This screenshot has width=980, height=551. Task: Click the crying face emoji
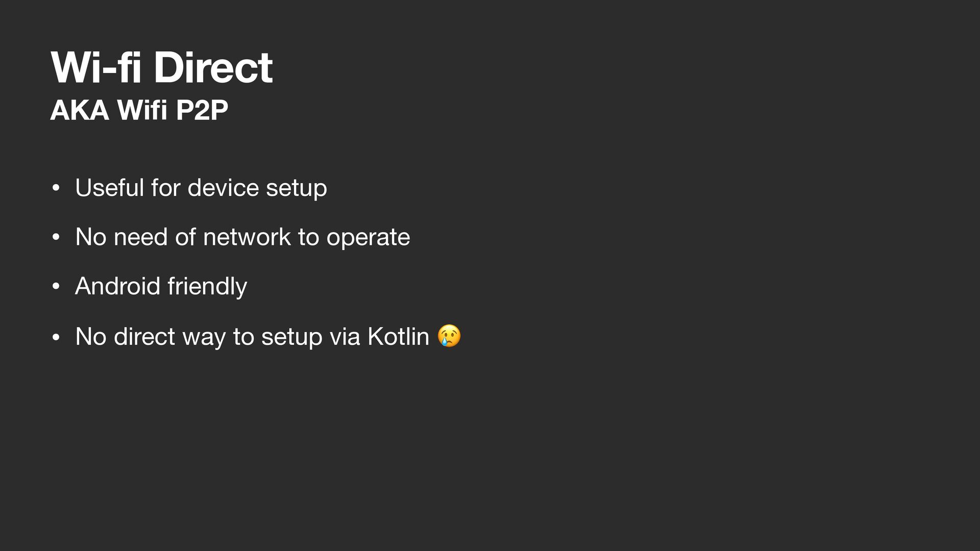click(449, 336)
